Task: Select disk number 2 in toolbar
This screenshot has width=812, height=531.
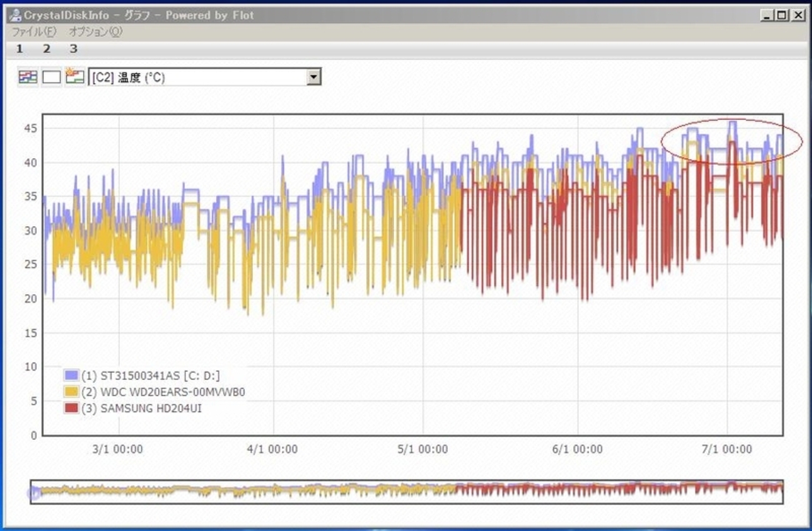Action: (46, 49)
